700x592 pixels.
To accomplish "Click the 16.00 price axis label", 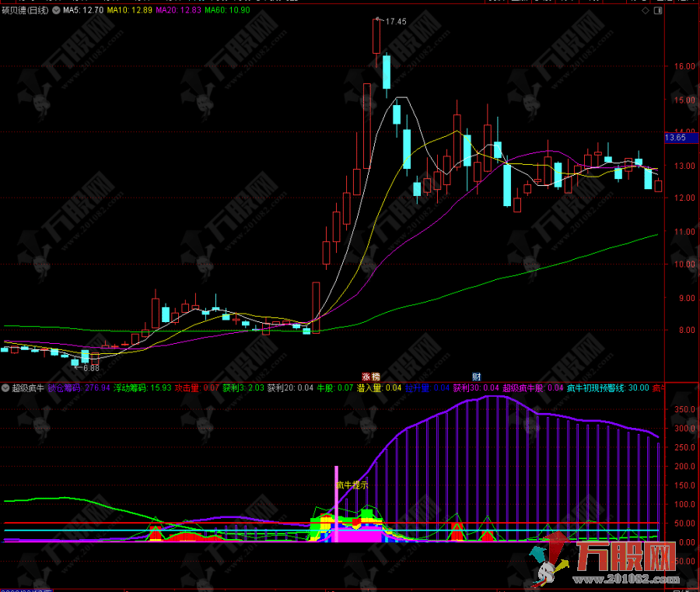I will point(684,66).
